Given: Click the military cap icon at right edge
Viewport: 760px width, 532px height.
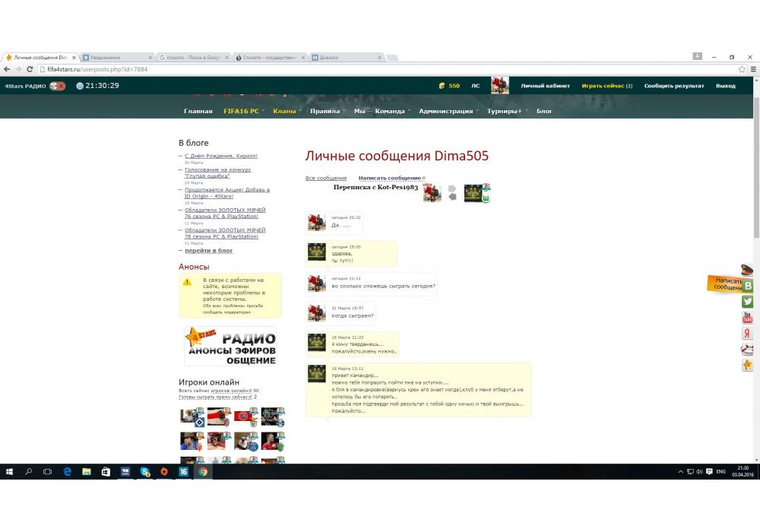Looking at the screenshot, I should pos(747,269).
